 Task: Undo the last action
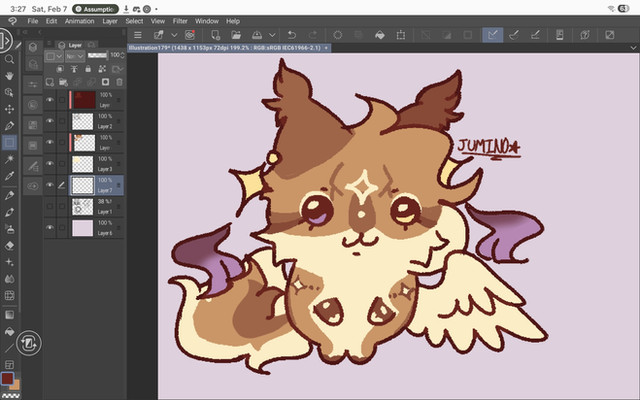point(292,35)
